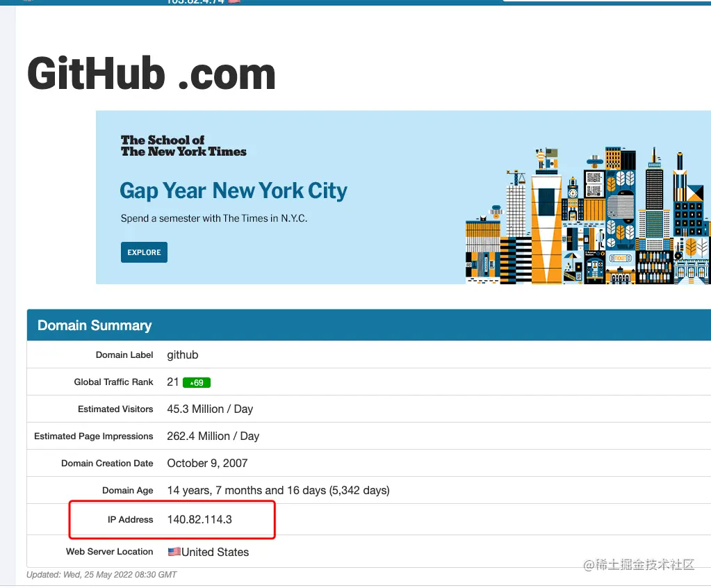Click the 262.4 Million / Day impressions value
The width and height of the screenshot is (711, 588).
[213, 436]
